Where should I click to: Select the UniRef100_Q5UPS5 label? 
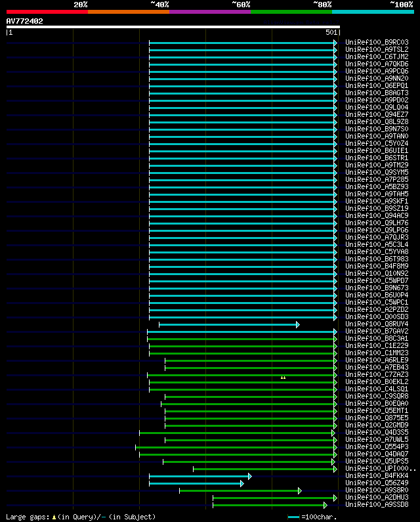point(377,461)
